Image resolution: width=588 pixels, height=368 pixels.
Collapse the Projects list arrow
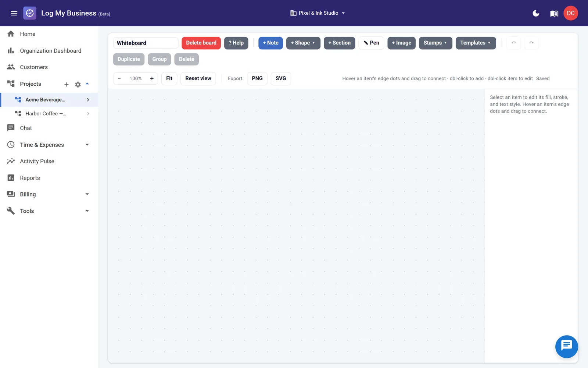click(x=87, y=84)
